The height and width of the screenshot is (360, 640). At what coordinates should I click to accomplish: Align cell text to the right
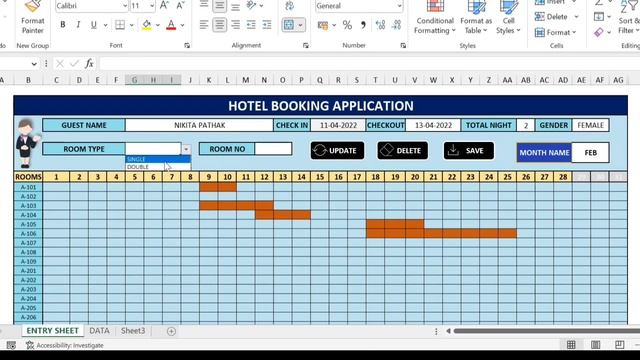(236, 25)
